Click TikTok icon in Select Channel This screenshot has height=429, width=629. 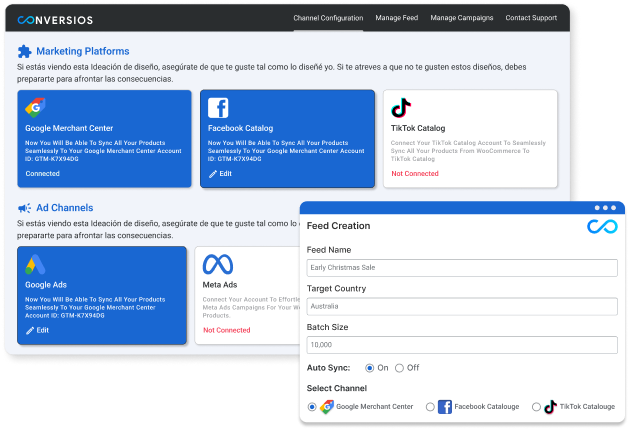pos(550,407)
